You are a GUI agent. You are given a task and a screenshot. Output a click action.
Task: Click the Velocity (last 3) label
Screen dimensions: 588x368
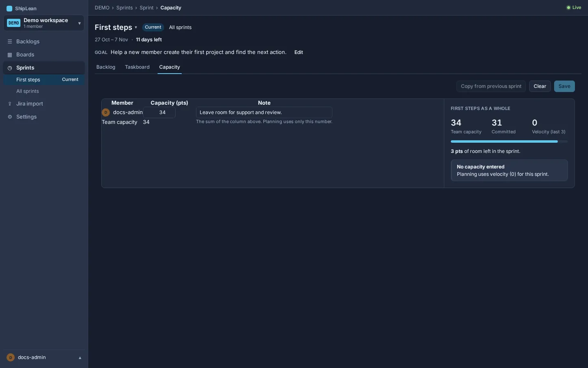(x=548, y=132)
